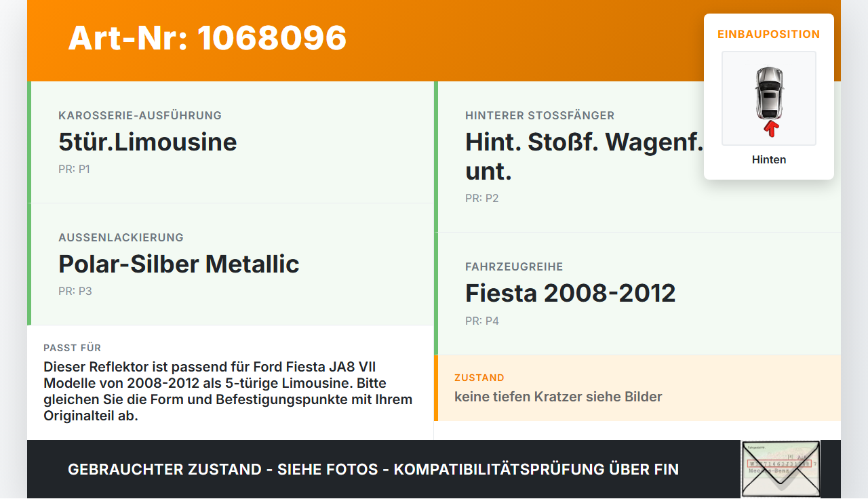Select the article number heading 'Art-Nr: 1068096'
Screen dimensions: 868x499
pyautogui.click(x=208, y=38)
